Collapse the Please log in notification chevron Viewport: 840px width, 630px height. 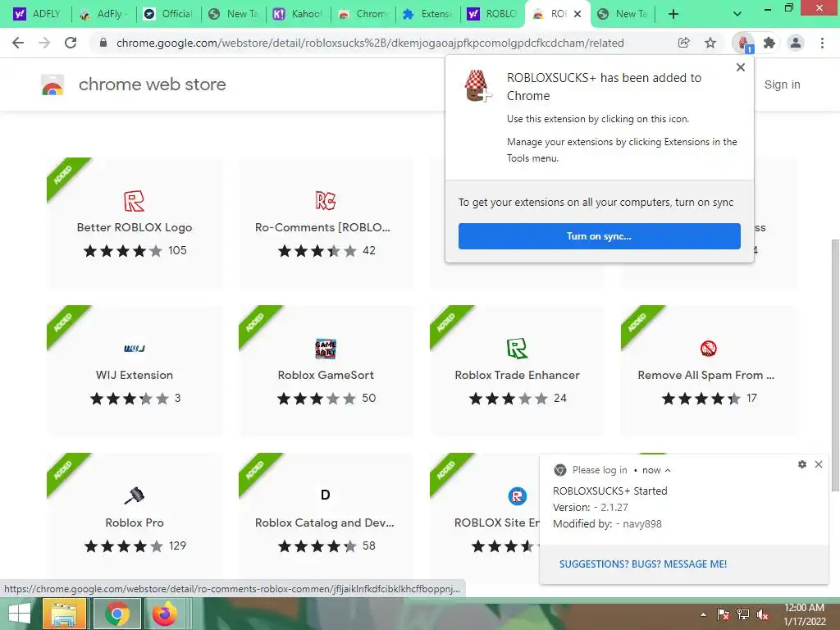tap(668, 470)
